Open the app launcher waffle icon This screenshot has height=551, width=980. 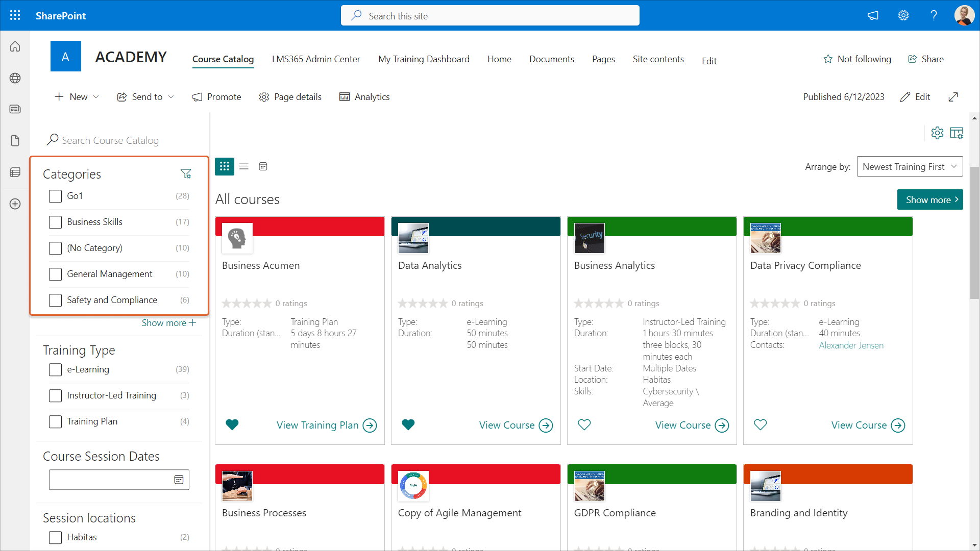[x=15, y=15]
